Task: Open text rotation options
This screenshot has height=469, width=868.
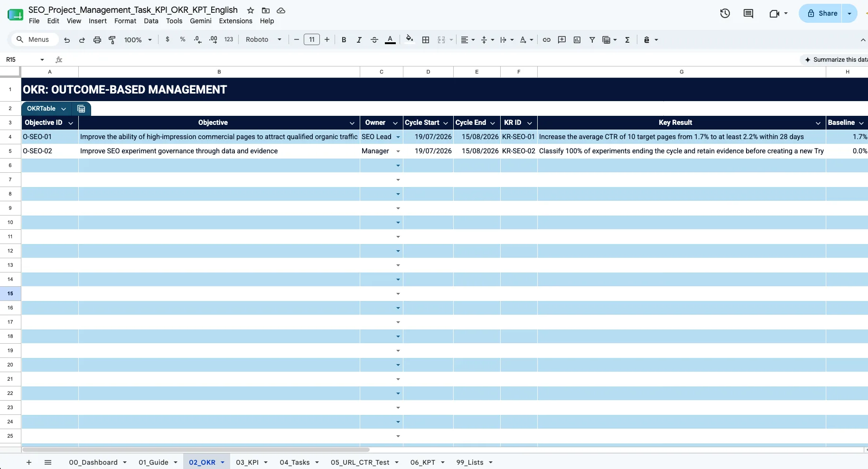Action: pyautogui.click(x=526, y=40)
